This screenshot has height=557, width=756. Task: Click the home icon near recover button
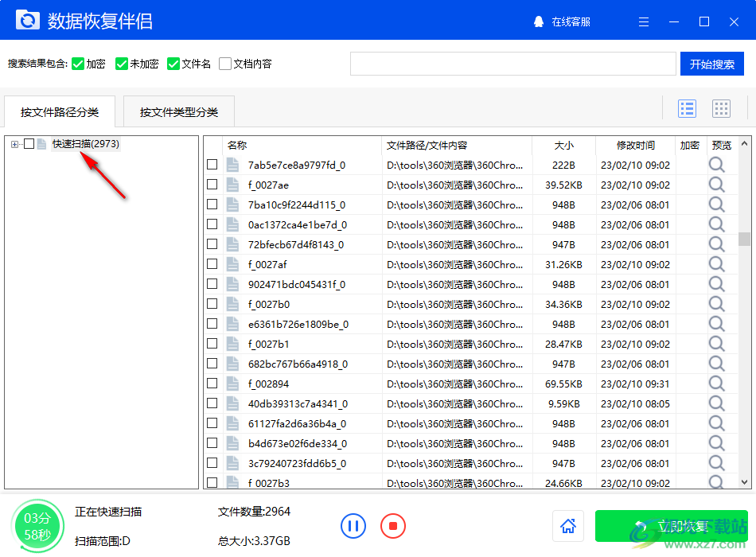pos(568,526)
